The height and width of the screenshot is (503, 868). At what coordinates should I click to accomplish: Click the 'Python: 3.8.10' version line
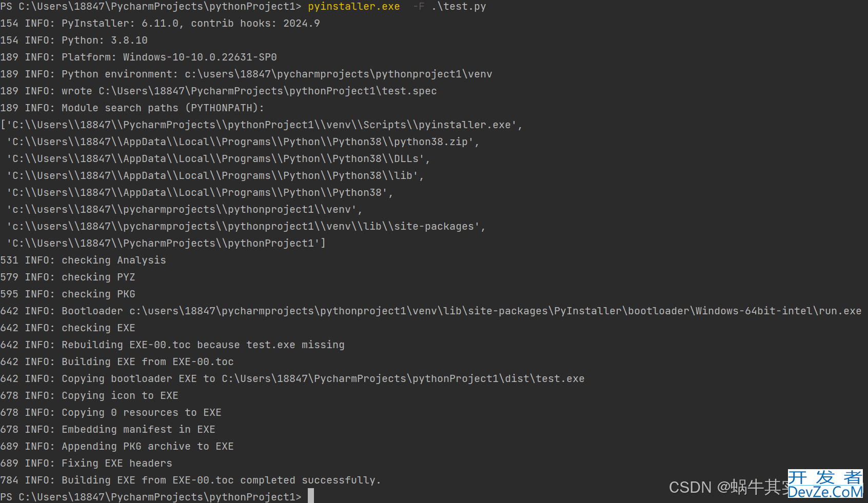[x=74, y=40]
